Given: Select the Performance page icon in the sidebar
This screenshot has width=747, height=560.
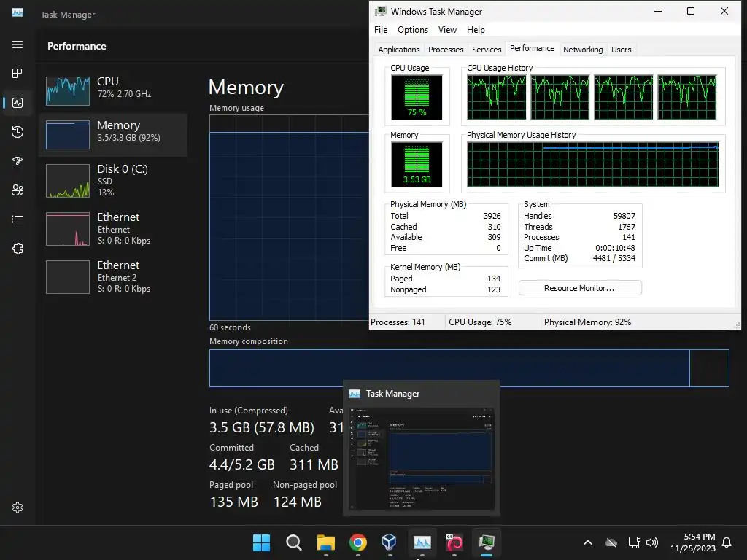Looking at the screenshot, I should click(x=18, y=103).
